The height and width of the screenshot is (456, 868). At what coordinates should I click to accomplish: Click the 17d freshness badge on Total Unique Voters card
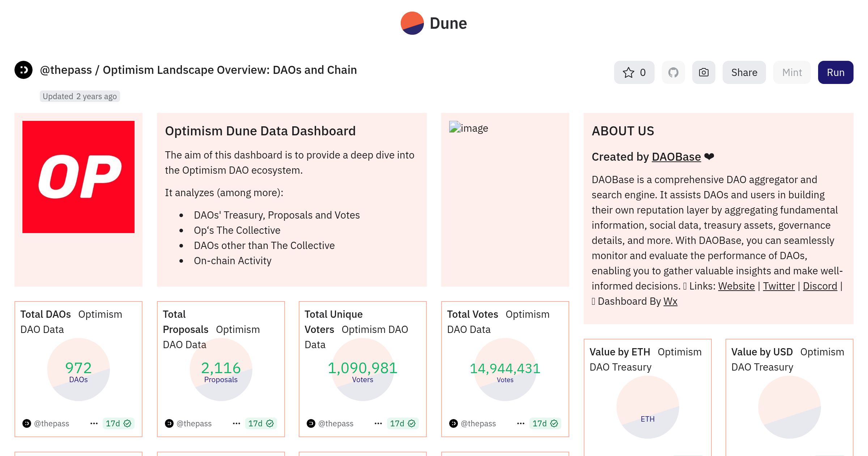tap(403, 423)
